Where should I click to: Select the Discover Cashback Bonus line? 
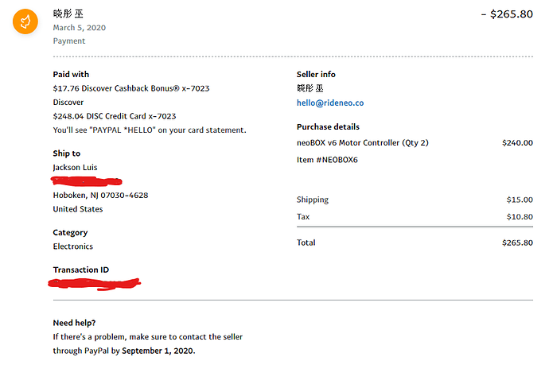tap(130, 88)
